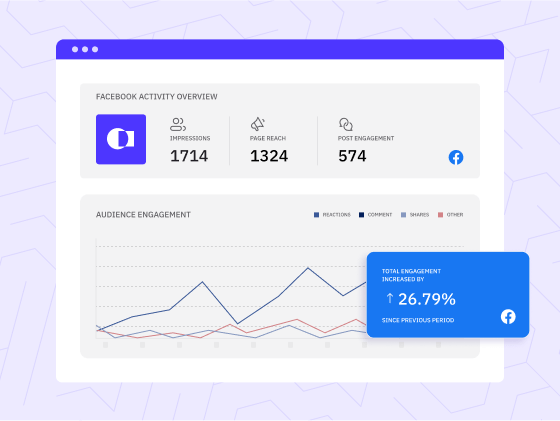Viewport: 560px width, 421px height.
Task: Click the 26.79% engagement figure
Action: [427, 299]
